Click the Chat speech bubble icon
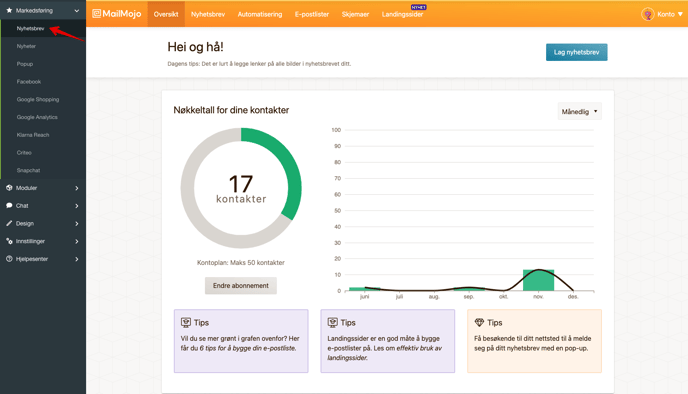 [9, 205]
